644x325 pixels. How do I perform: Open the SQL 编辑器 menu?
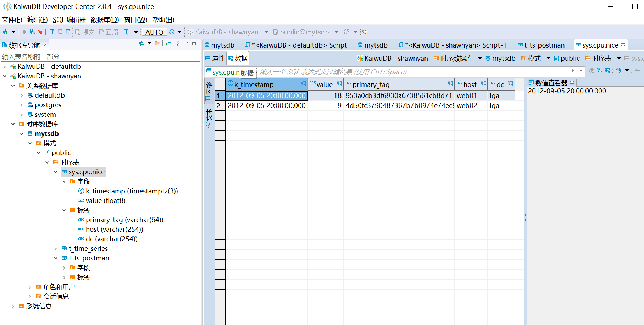(69, 20)
